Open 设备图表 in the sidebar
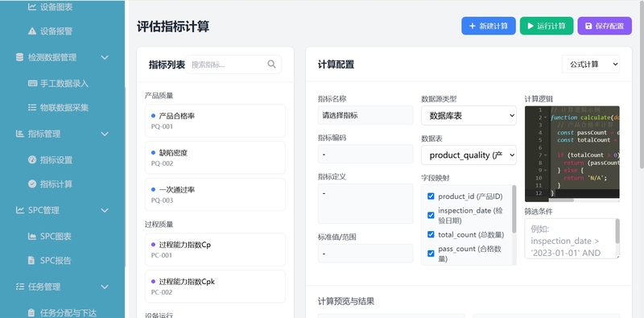Image resolution: width=644 pixels, height=318 pixels. click(56, 6)
